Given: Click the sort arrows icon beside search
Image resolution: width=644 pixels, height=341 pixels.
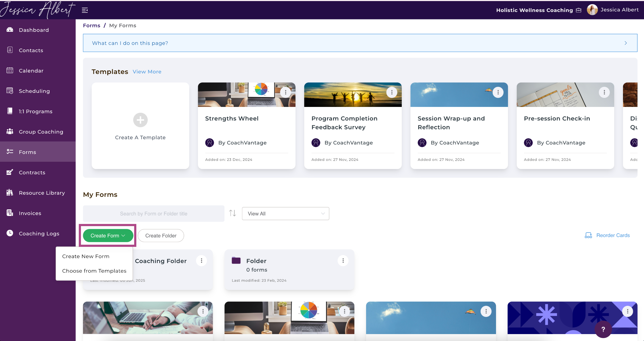Looking at the screenshot, I should click(232, 213).
